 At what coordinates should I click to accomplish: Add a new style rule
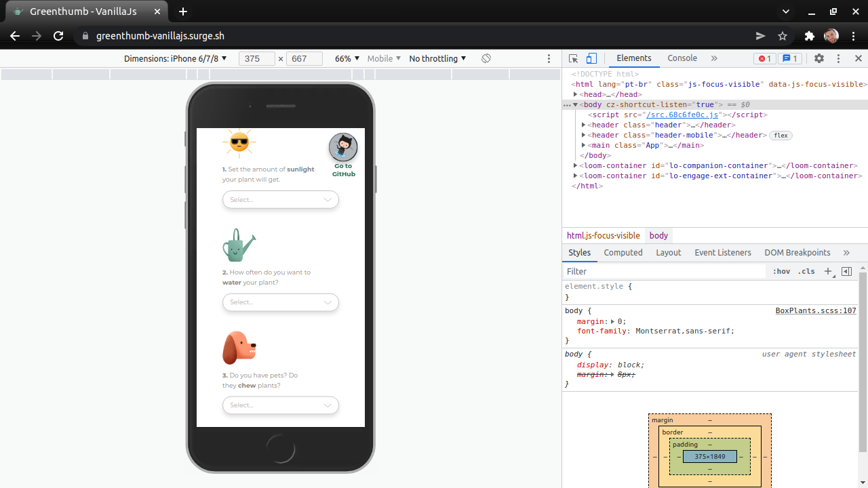point(828,271)
